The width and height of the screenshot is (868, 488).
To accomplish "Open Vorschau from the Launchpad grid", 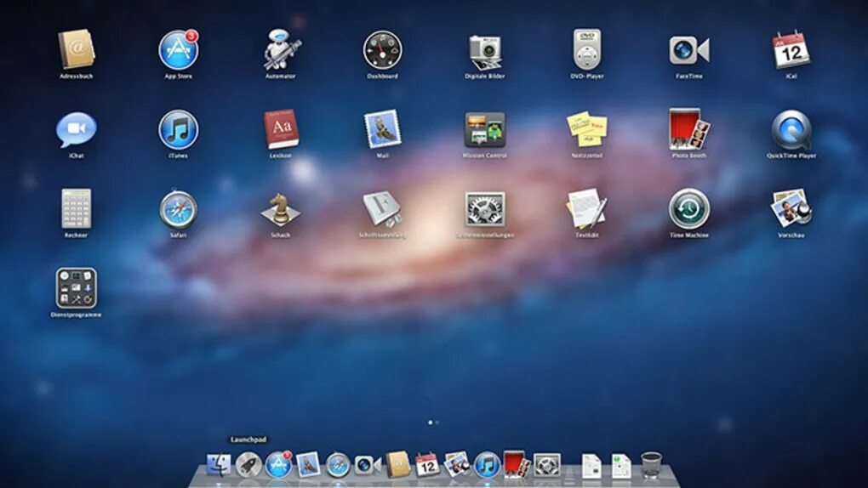I will (x=791, y=209).
